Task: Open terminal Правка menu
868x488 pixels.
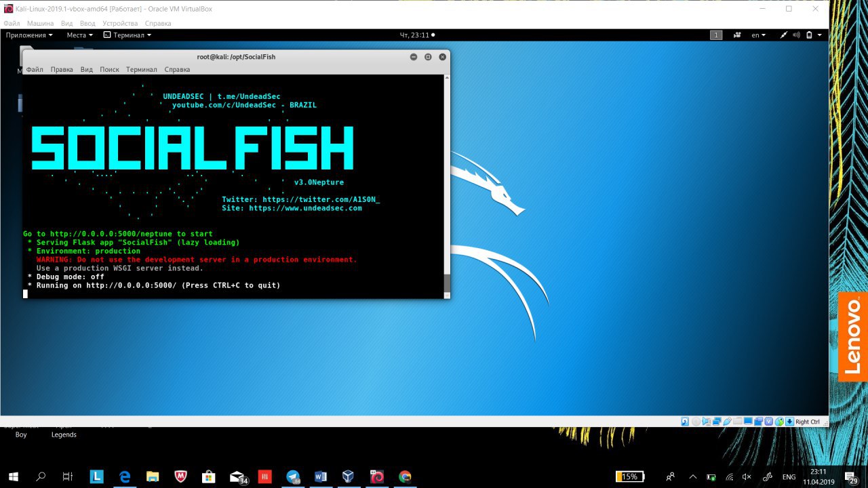Action: click(62, 69)
